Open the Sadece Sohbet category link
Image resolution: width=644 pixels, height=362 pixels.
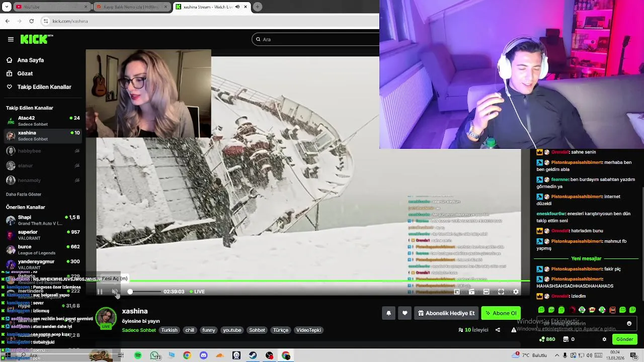[x=139, y=330]
